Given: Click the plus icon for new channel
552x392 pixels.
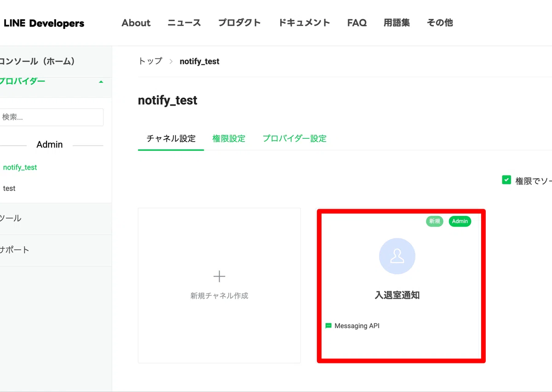Looking at the screenshot, I should 219,276.
